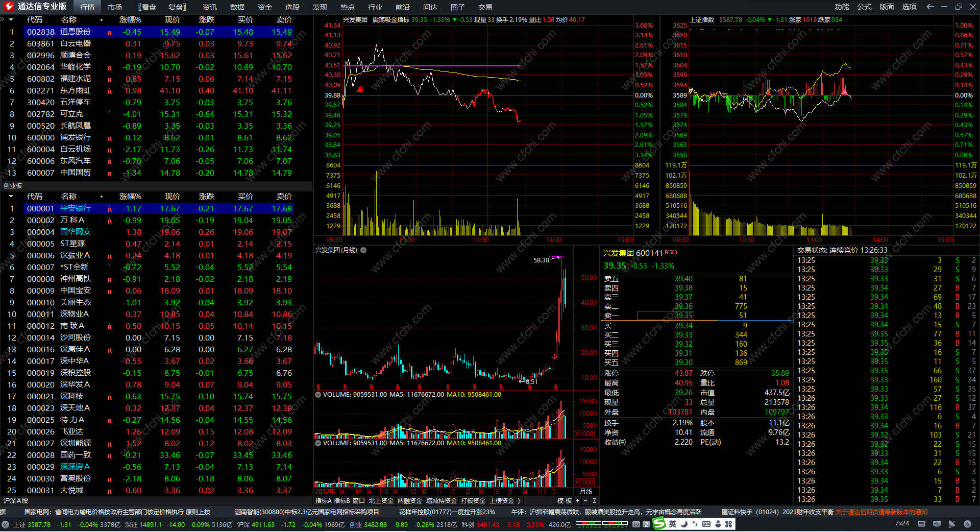
Task: Click the Z button beside 模板
Action: [594, 501]
